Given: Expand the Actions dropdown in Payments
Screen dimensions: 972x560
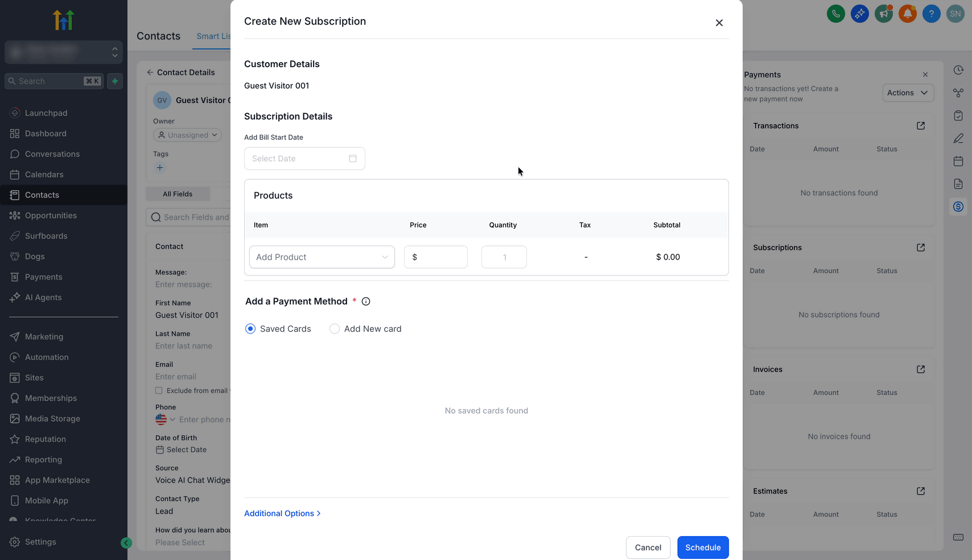Looking at the screenshot, I should tap(908, 93).
